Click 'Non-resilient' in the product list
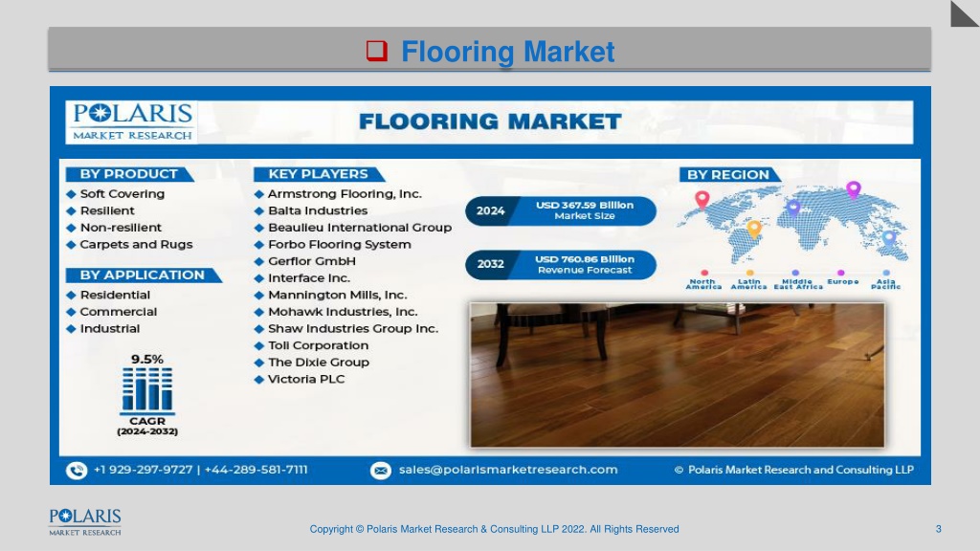The width and height of the screenshot is (980, 551). pos(121,228)
